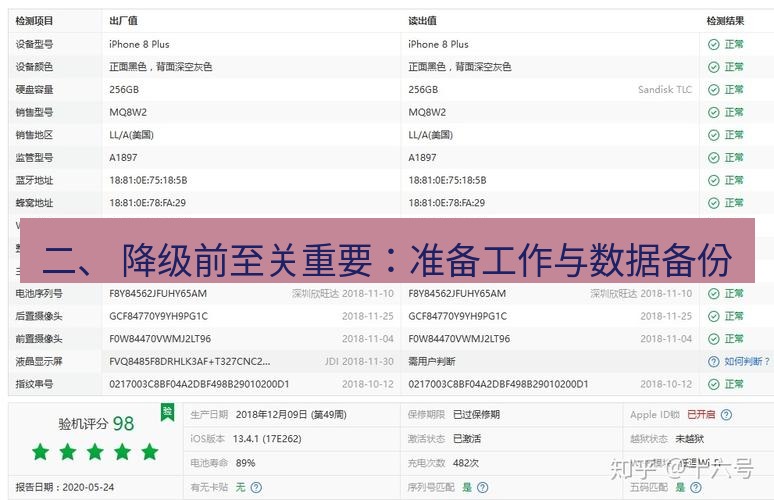Click the 检测项目 column header
This screenshot has width=774, height=500.
click(x=34, y=21)
